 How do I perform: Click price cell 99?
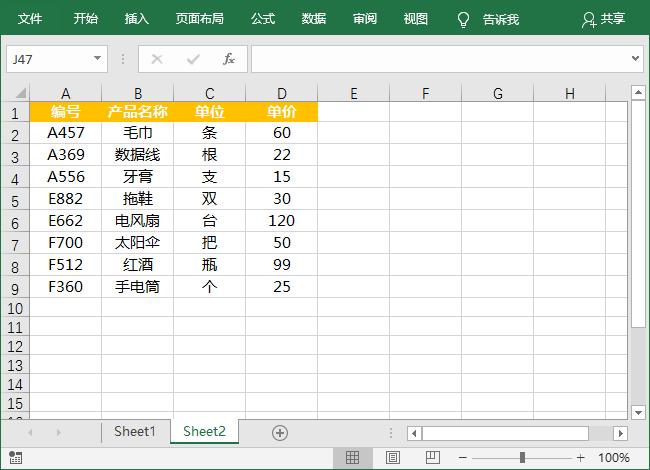(x=281, y=264)
